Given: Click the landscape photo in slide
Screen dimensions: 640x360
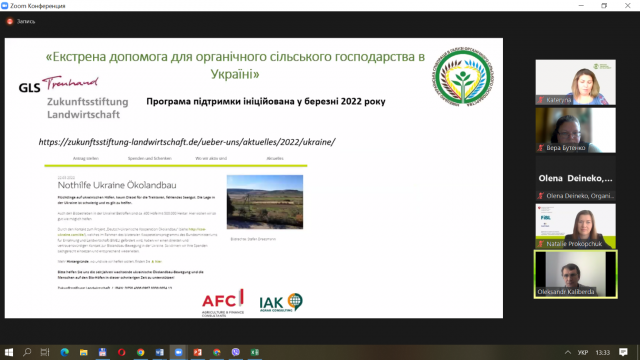Looking at the screenshot, I should (265, 202).
